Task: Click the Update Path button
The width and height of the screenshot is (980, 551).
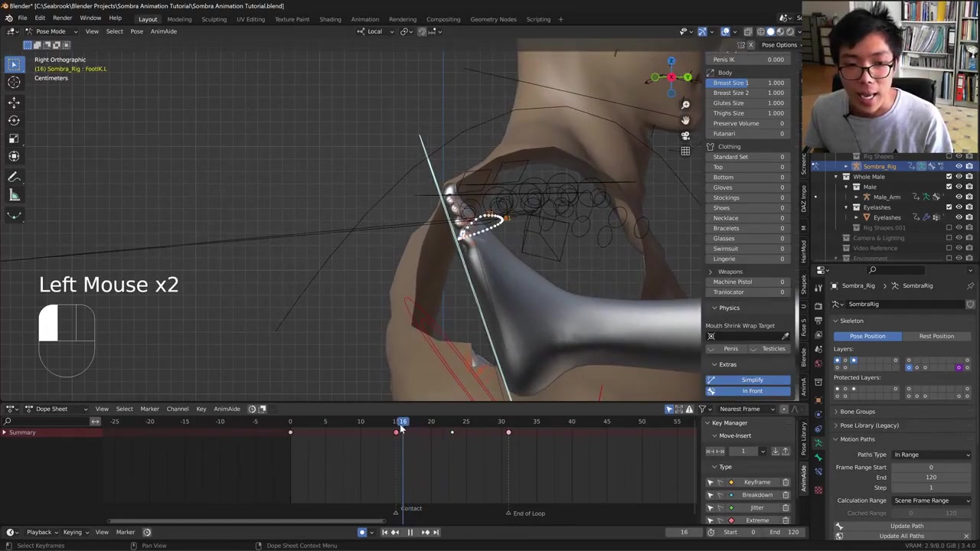Action: 906,526
